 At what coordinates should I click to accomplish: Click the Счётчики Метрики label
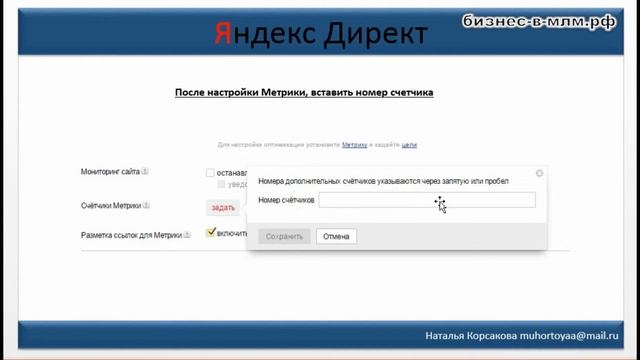(111, 206)
